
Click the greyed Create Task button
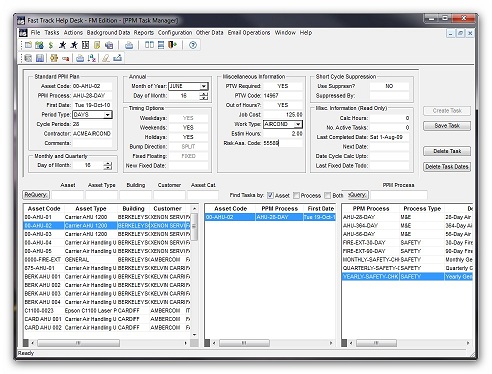click(447, 111)
